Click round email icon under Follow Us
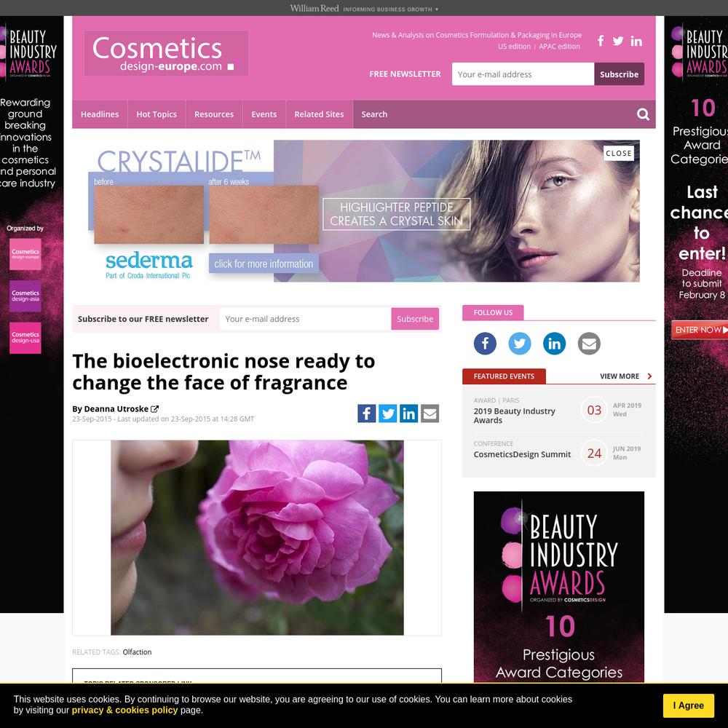The image size is (728, 728). (x=589, y=344)
